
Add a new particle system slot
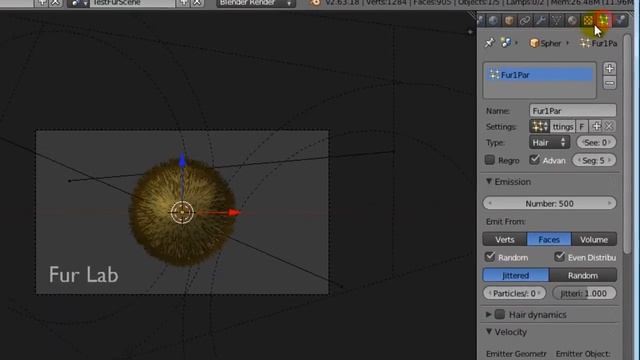coord(609,68)
